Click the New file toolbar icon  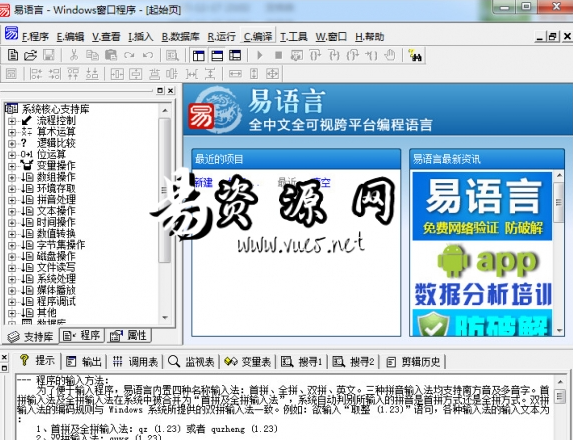tap(13, 55)
